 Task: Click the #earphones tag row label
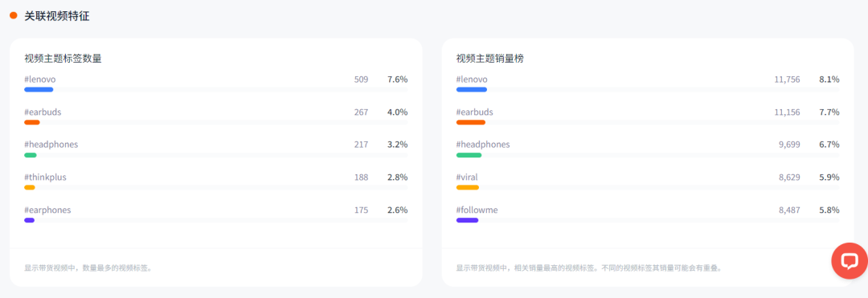47,210
